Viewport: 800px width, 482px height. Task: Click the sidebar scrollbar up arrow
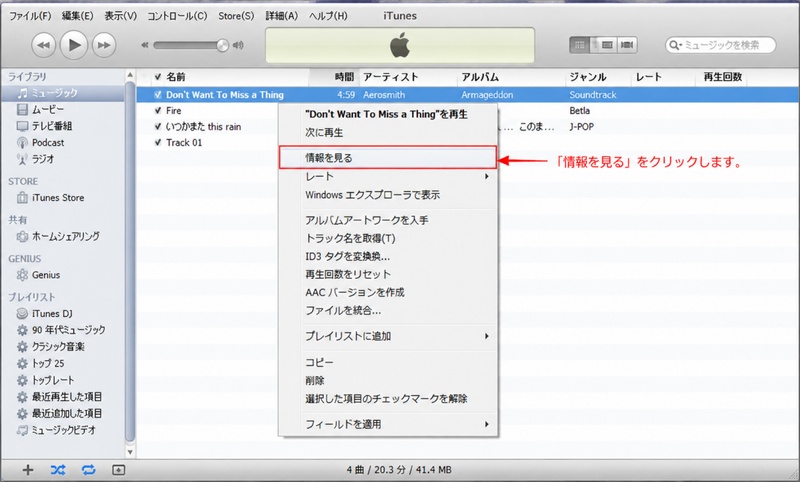pos(130,75)
